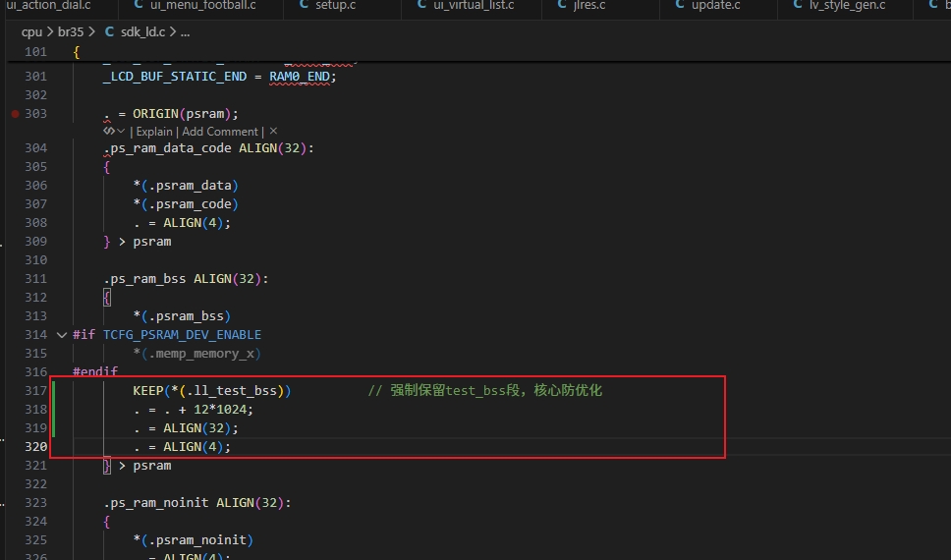The height and width of the screenshot is (560, 951).
Task: Click the *(.psram_noinit) entry
Action: click(194, 540)
